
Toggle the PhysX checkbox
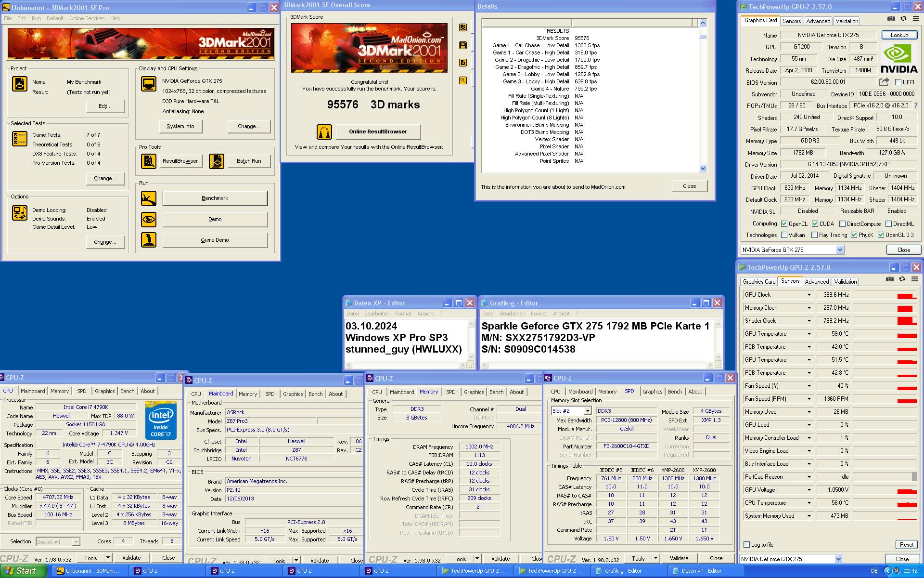[854, 235]
